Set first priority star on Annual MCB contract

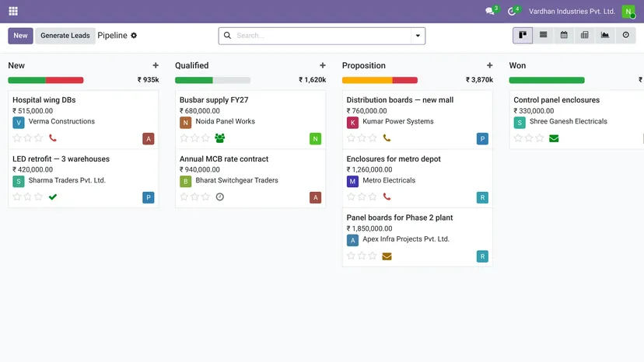(x=184, y=197)
